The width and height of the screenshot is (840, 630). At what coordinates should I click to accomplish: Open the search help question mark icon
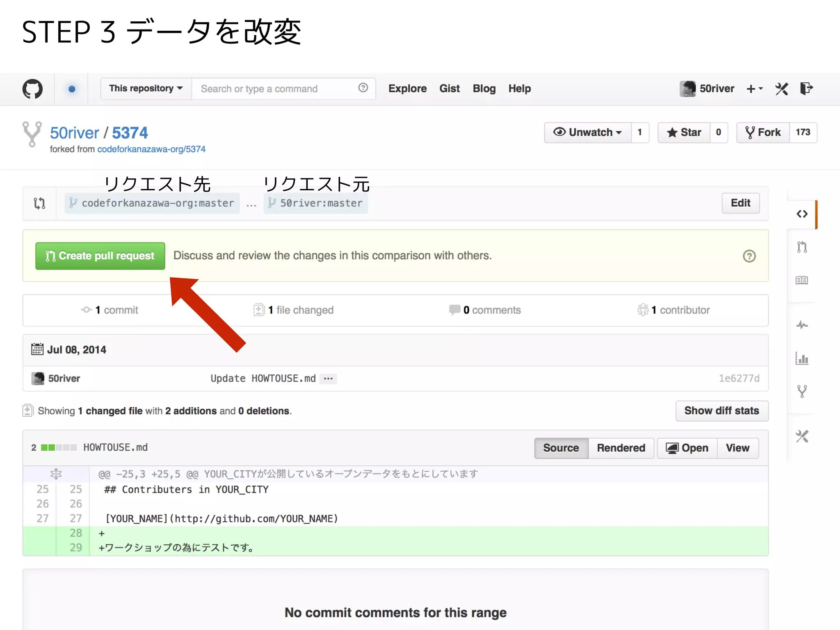(x=363, y=88)
